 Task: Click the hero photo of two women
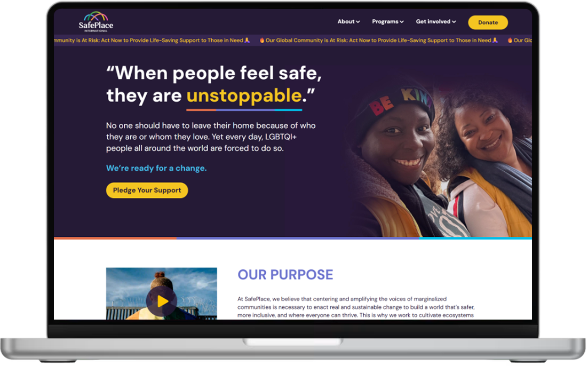(439, 157)
